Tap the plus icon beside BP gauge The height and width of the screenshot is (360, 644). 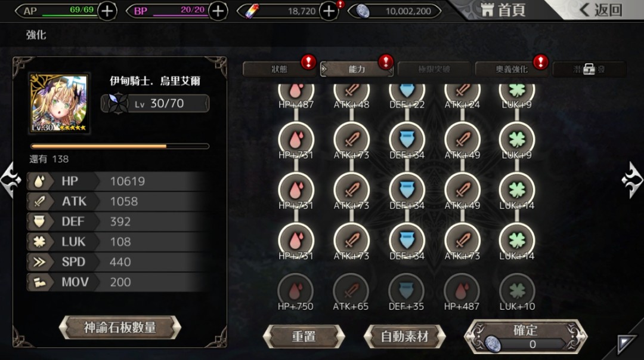[x=218, y=11]
